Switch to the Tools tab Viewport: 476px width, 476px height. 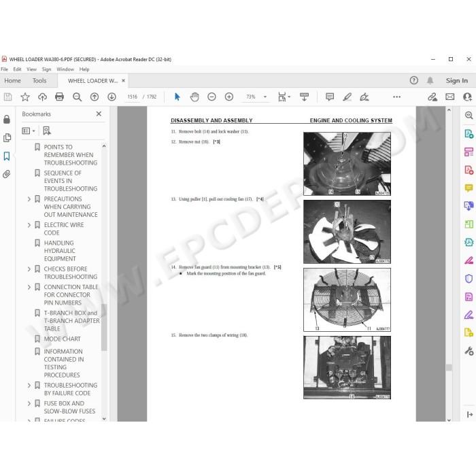point(39,81)
